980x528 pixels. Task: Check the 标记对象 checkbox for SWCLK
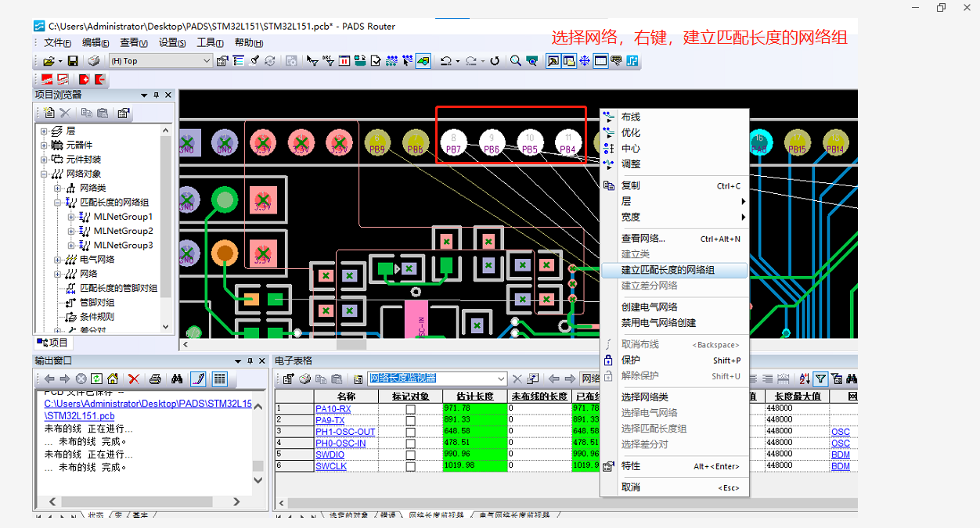pos(411,465)
